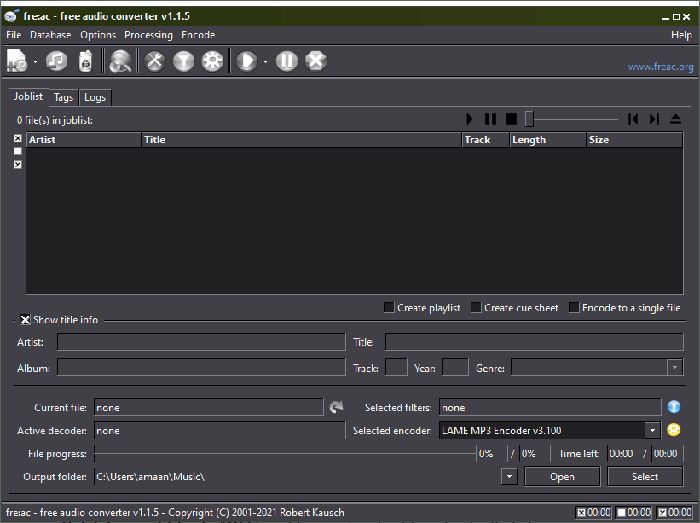Expand the Selected encoder dropdown
Viewport: 700px width, 523px height.
tap(652, 430)
